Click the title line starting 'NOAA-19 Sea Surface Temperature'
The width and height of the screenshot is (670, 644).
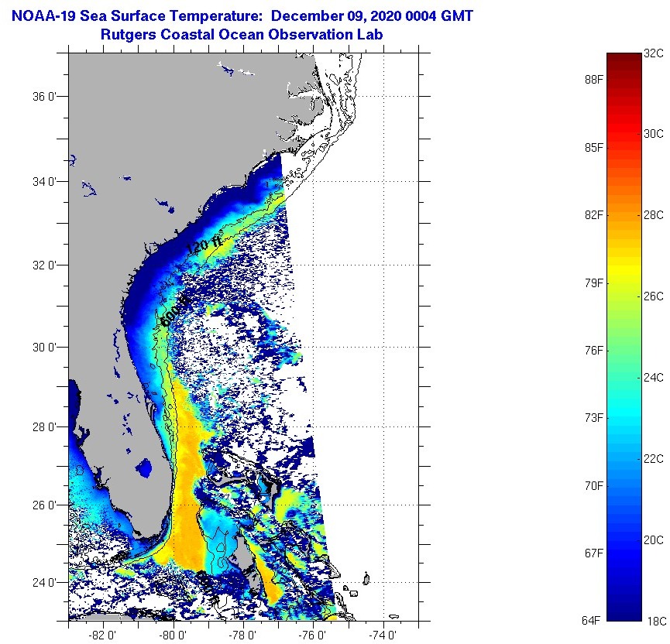[242, 16]
